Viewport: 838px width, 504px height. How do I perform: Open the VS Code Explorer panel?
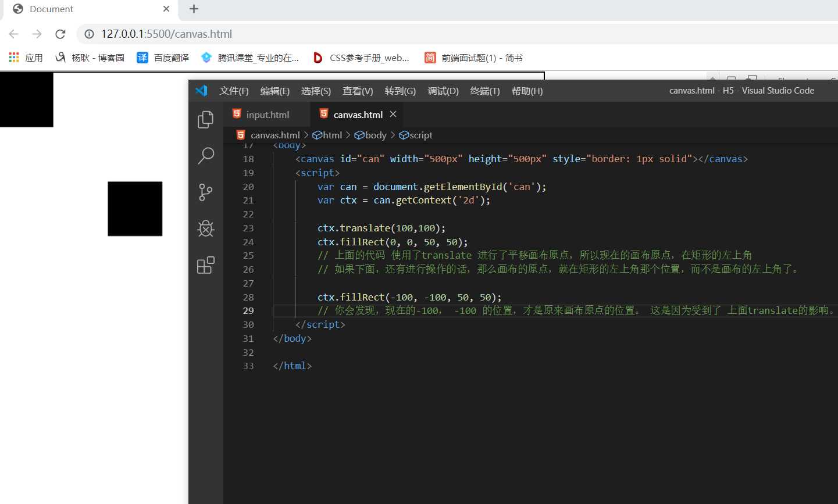click(x=206, y=120)
